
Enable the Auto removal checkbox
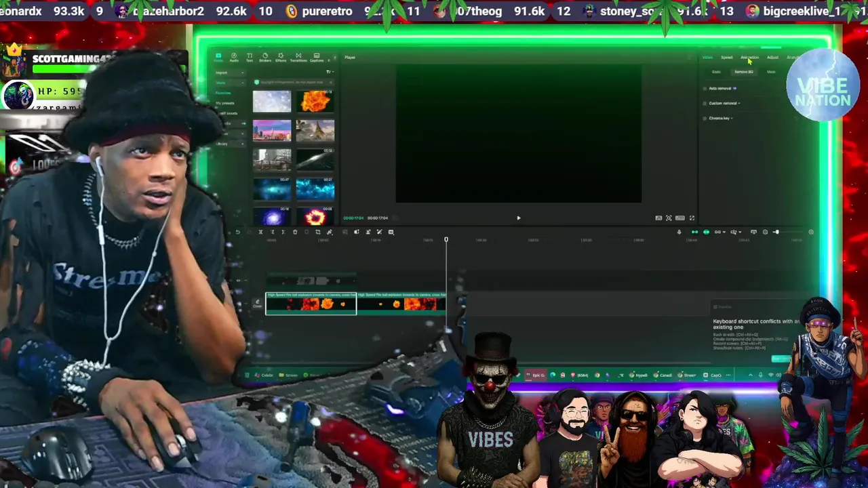[x=705, y=89]
